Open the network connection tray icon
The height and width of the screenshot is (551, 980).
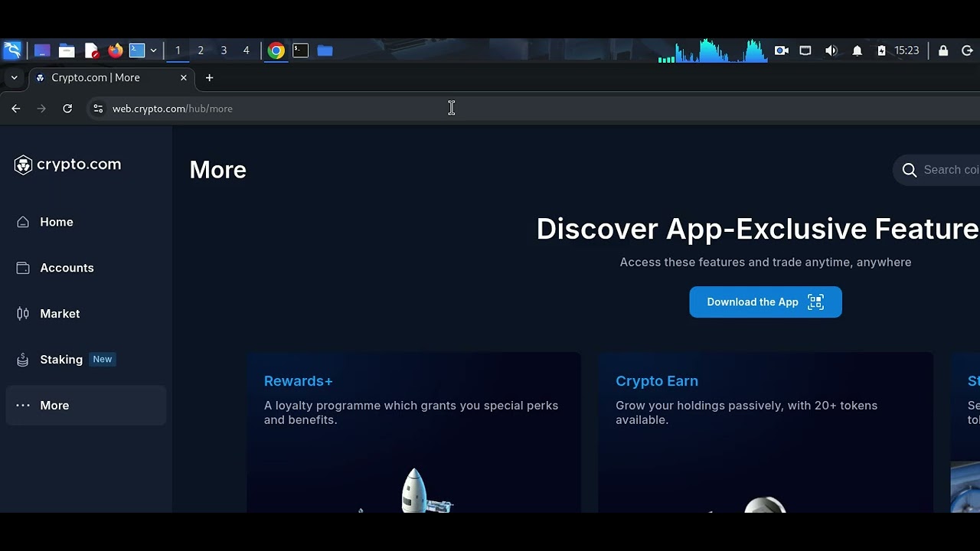(x=805, y=51)
